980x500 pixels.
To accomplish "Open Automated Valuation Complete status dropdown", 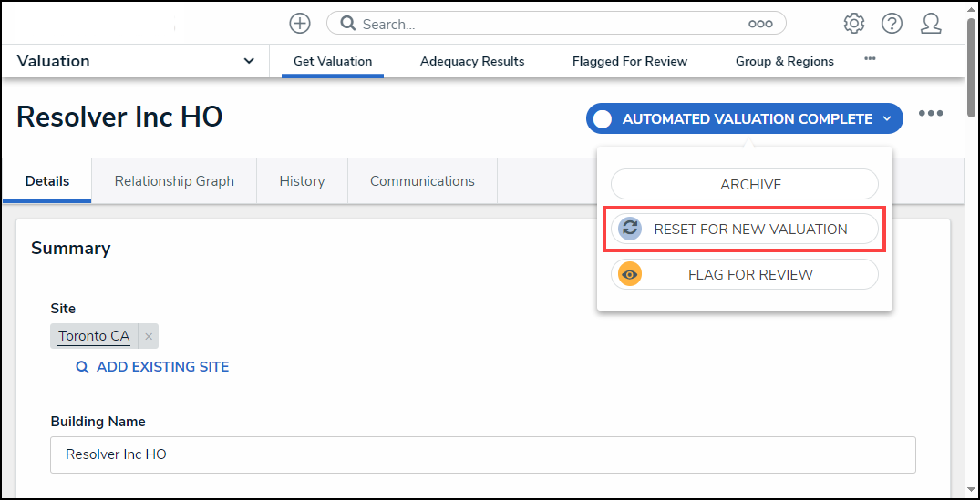I will click(x=745, y=118).
